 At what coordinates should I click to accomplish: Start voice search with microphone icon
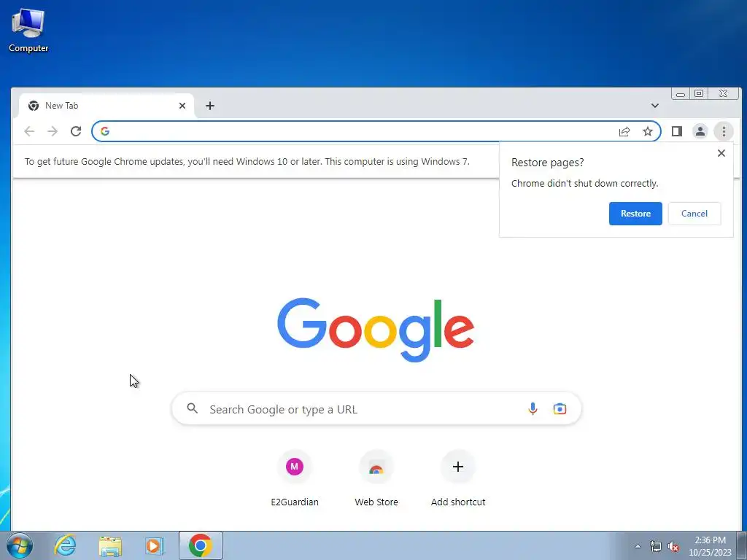(533, 409)
